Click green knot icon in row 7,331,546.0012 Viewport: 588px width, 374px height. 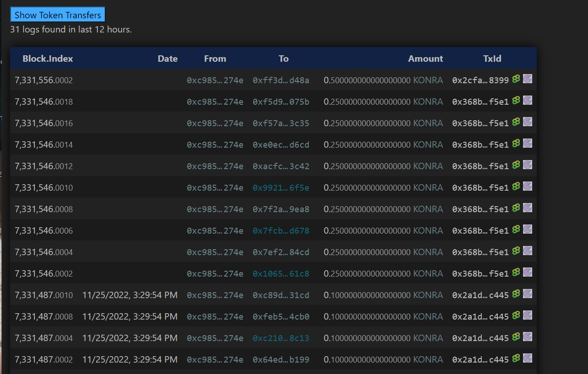(516, 165)
